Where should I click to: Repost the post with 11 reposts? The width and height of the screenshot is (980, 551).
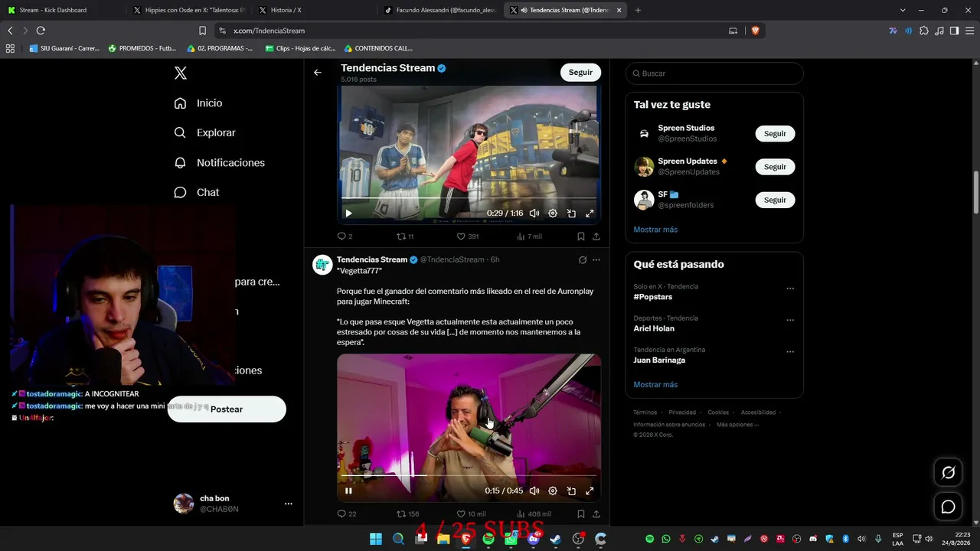(x=405, y=236)
